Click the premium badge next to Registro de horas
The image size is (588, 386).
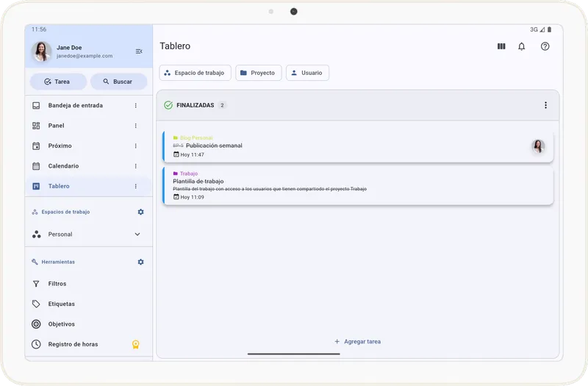136,344
